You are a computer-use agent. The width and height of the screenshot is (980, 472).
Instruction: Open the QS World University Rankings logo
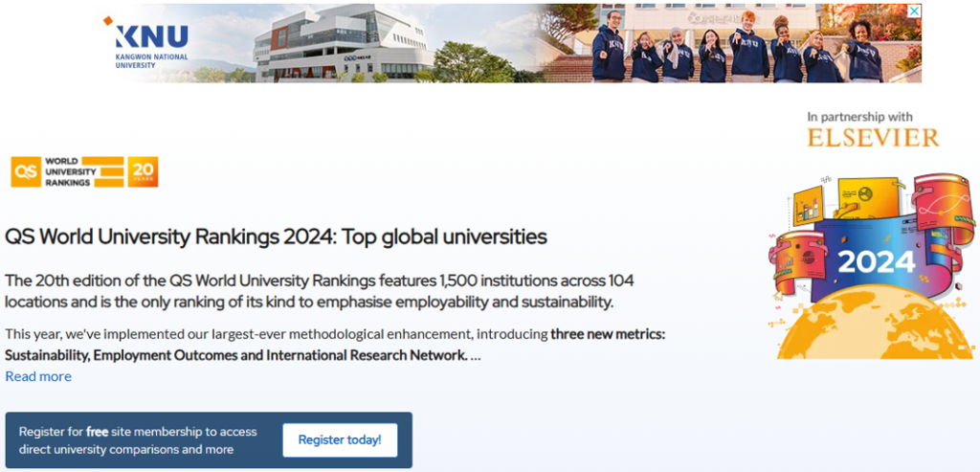[x=84, y=172]
